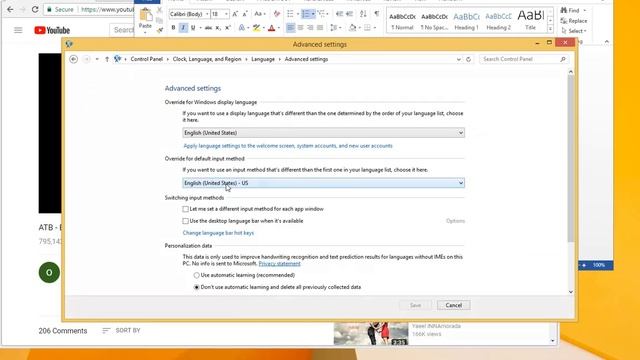
Task: Open recent locations dropdown arrow in Control Panel
Action: [97, 59]
